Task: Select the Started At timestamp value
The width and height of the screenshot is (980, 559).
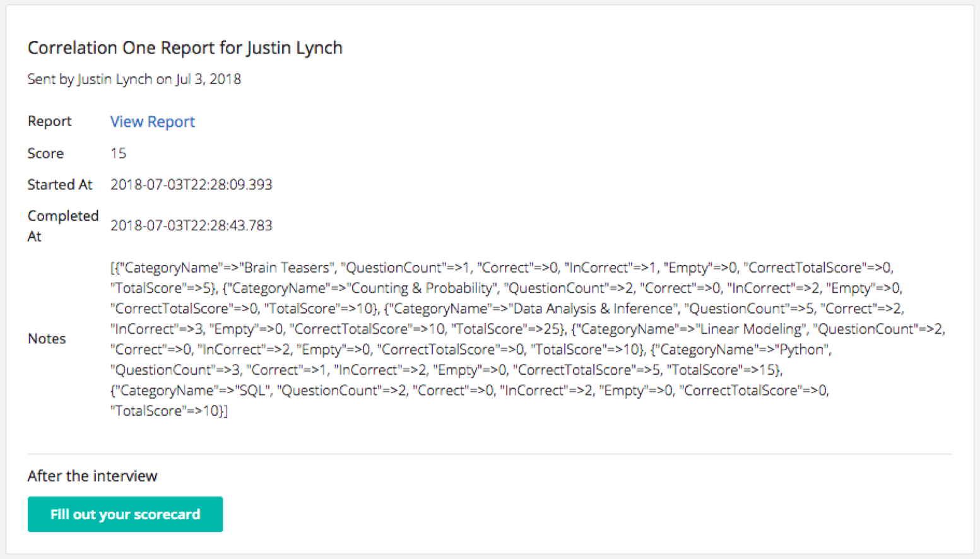Action: tap(191, 184)
